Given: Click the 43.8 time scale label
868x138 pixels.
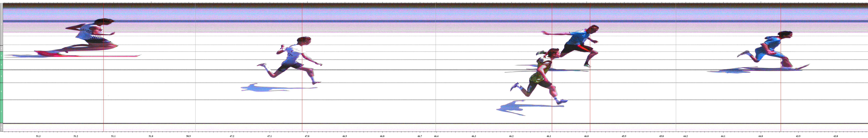Looking at the screenshot, I should coord(836,136).
